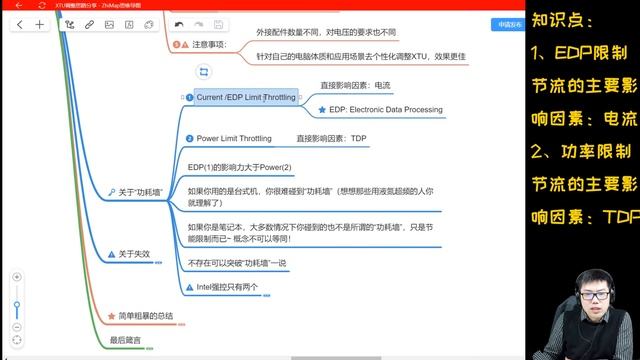Viewport: 640px width, 360px height.
Task: Select the Intel强控只有两个 node
Action: (227, 287)
